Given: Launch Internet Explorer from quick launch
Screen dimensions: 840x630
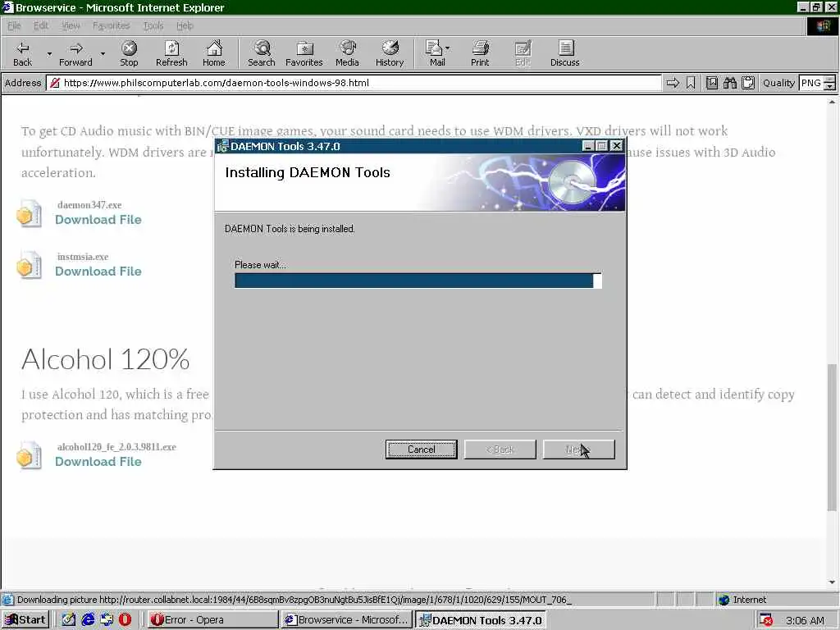Looking at the screenshot, I should [88, 620].
